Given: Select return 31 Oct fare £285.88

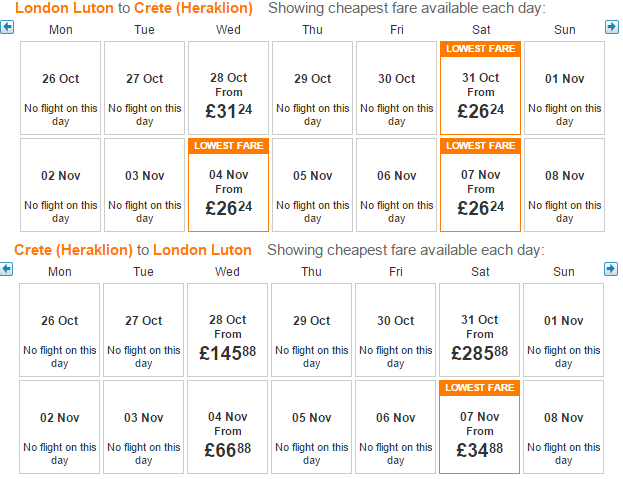Looking at the screenshot, I should click(479, 330).
